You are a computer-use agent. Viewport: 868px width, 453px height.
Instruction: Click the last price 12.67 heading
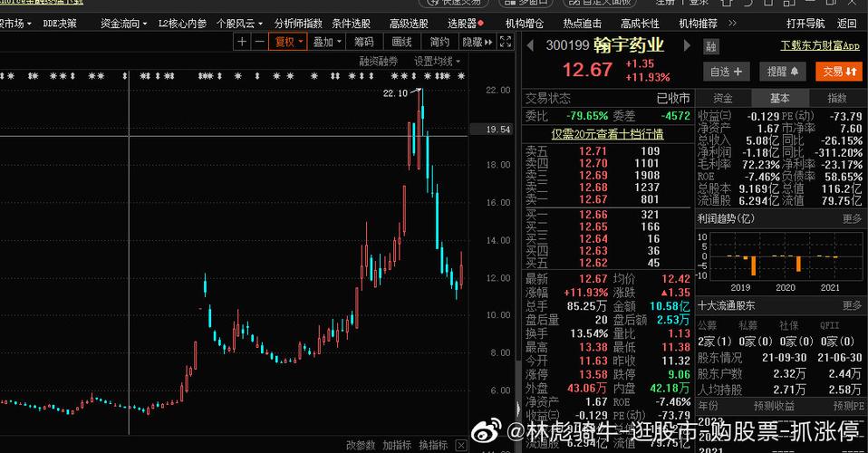click(587, 70)
